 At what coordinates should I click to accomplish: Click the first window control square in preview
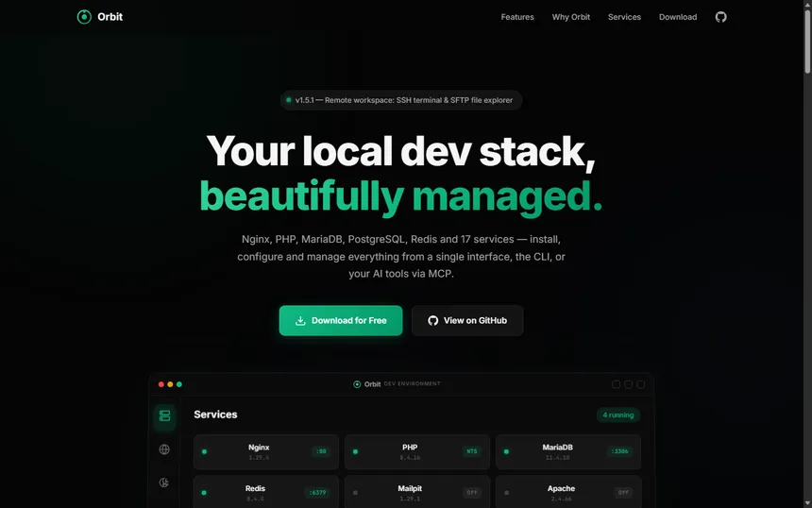[x=616, y=384]
